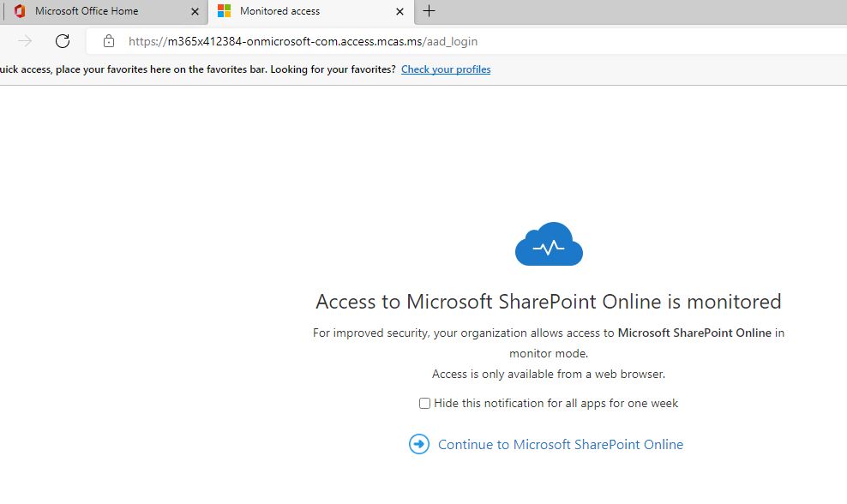Open a new browser tab with plus button
The width and height of the screenshot is (847, 504).
click(x=429, y=11)
